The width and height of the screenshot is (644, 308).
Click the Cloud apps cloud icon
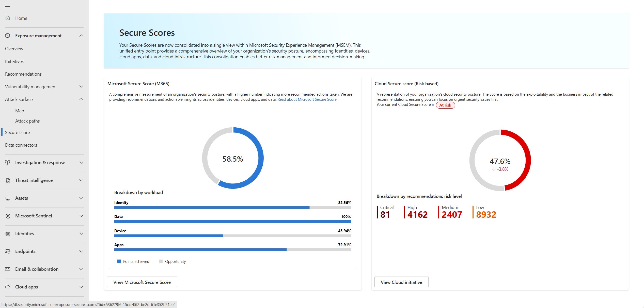point(8,287)
